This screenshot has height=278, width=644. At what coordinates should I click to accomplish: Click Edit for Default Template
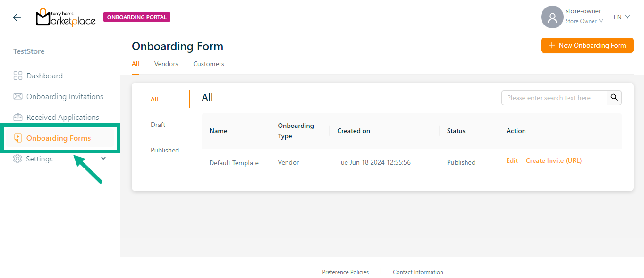(x=512, y=160)
